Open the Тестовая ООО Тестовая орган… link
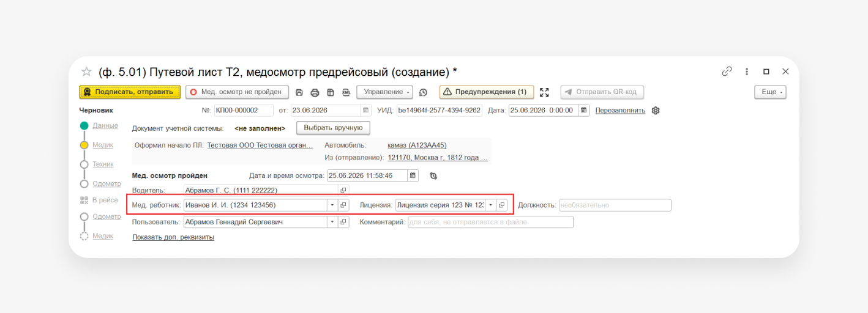Viewport: 868px width, 313px height. click(x=260, y=145)
